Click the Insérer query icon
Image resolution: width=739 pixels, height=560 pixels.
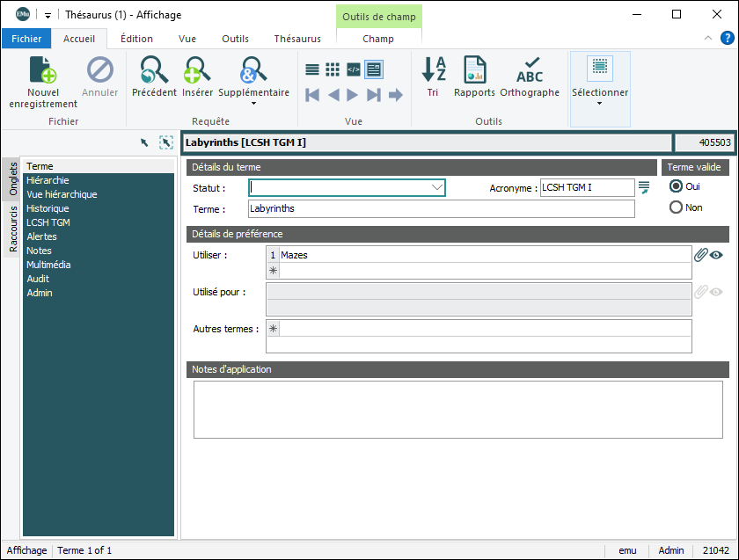[197, 69]
